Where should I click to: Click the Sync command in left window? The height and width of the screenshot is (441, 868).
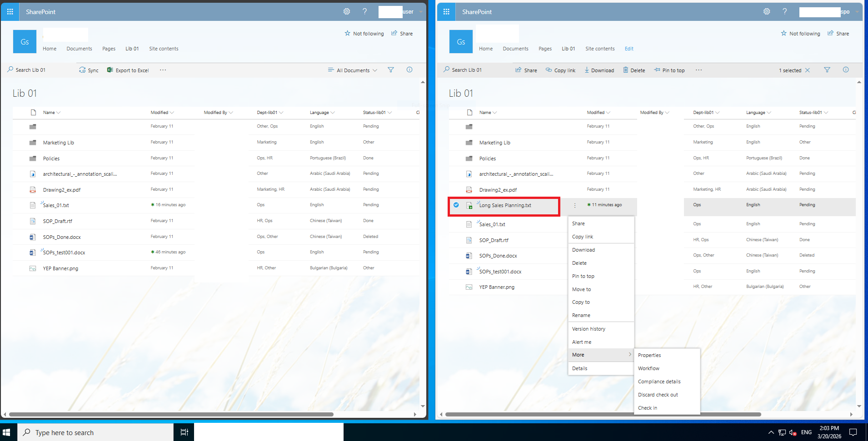(89, 70)
